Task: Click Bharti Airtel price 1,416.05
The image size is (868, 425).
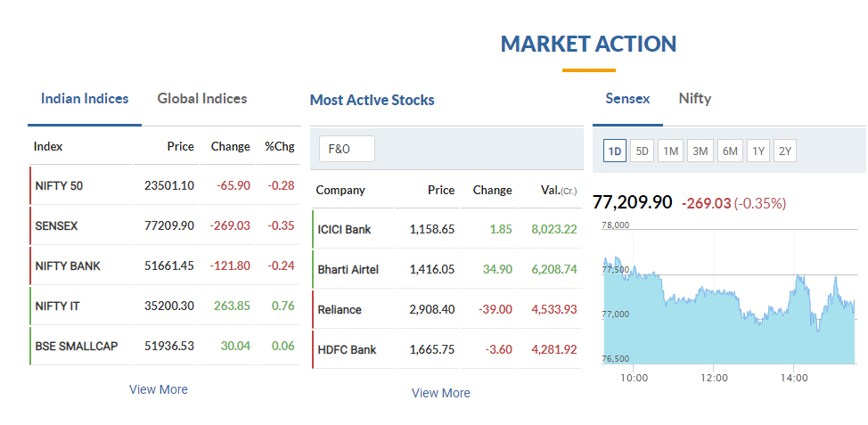Action: 432,269
